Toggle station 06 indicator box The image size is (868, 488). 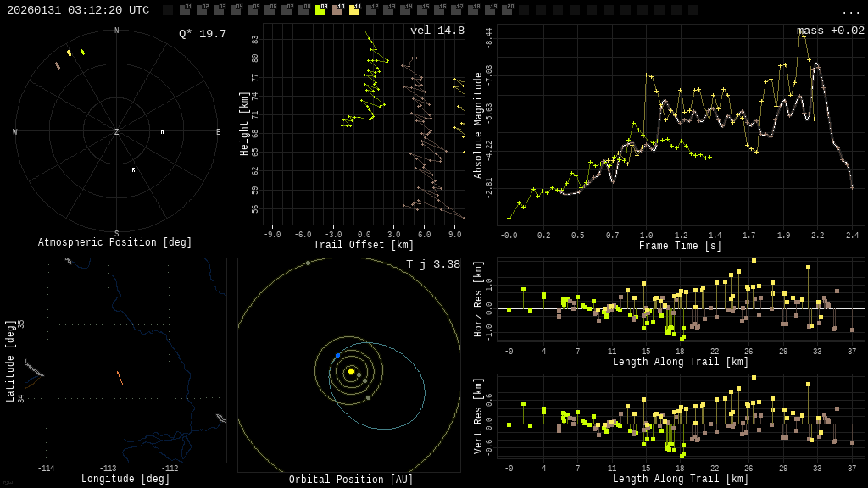pyautogui.click(x=270, y=10)
